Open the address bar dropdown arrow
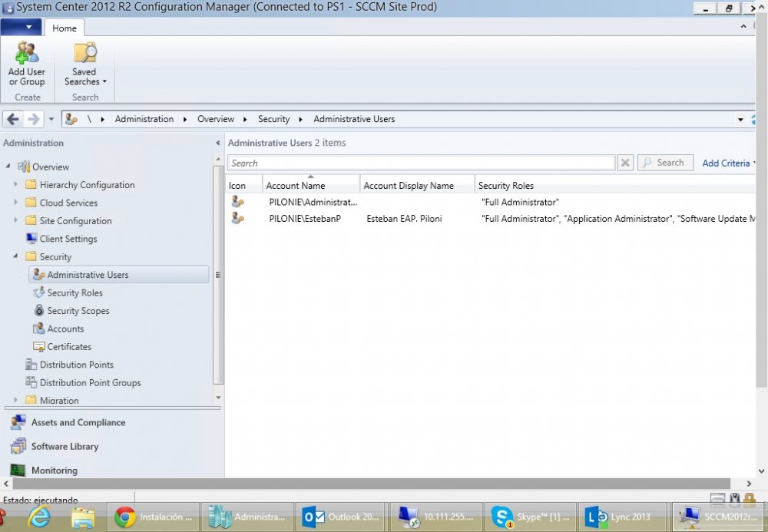This screenshot has width=768, height=532. point(740,120)
